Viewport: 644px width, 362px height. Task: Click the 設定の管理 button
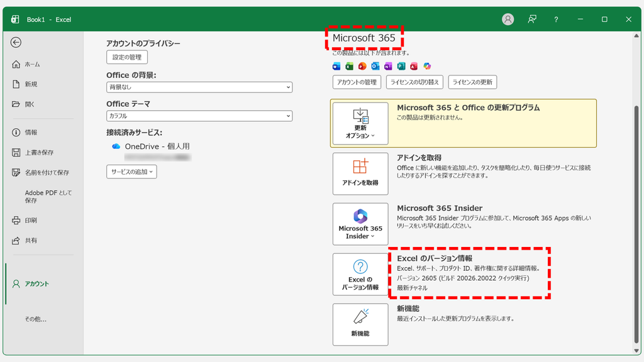(127, 57)
